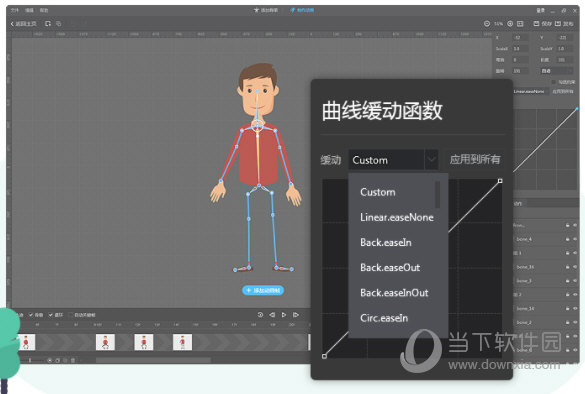The width and height of the screenshot is (585, 394).
Task: Hide the bone_4 layer
Action: 575,239
